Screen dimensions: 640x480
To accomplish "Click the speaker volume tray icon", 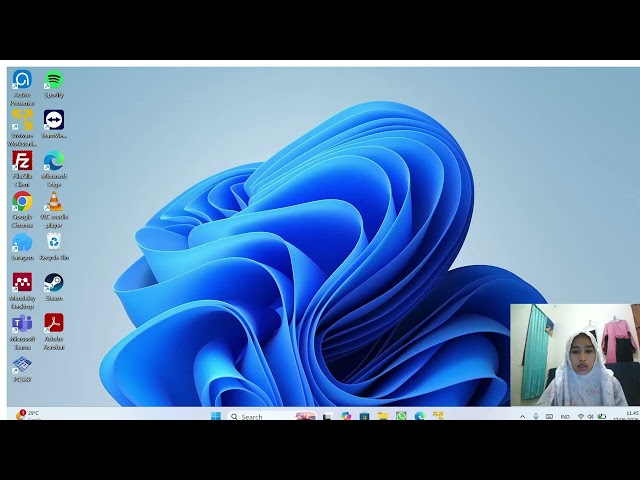I will click(x=590, y=416).
